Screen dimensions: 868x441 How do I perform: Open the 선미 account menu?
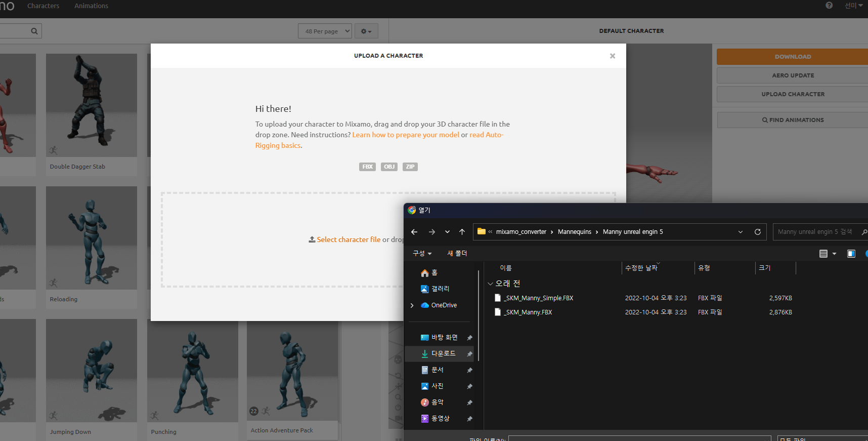[x=854, y=6]
